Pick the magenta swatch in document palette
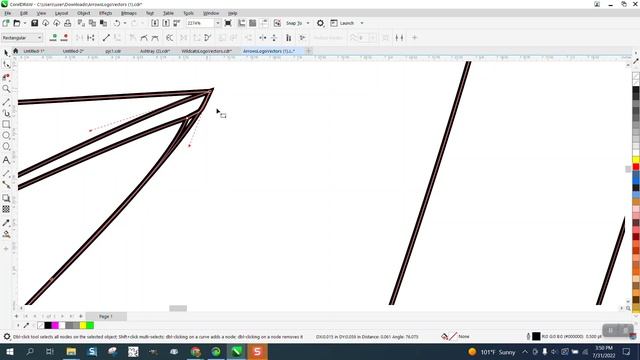The image size is (640, 360). [55, 325]
